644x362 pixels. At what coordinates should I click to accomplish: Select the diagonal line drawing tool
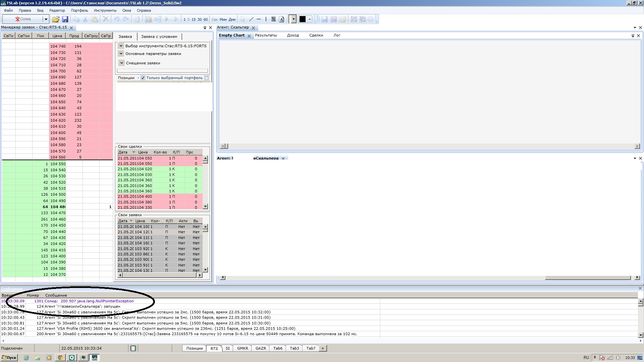pos(251,19)
